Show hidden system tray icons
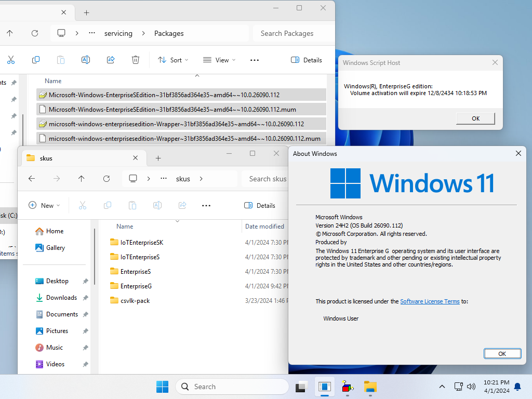532x399 pixels. (x=442, y=387)
